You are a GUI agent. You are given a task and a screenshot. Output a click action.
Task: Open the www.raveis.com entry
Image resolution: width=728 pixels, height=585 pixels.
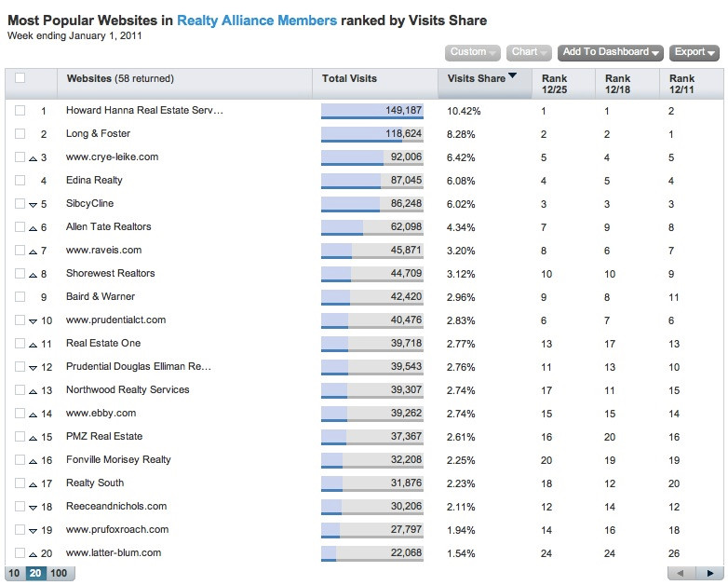click(x=103, y=250)
